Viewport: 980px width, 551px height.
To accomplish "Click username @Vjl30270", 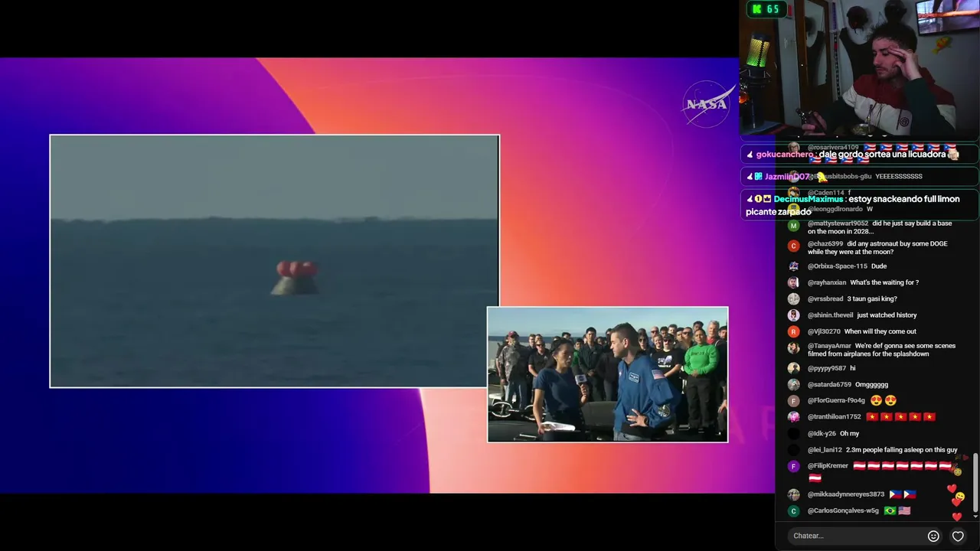I will 824,331.
